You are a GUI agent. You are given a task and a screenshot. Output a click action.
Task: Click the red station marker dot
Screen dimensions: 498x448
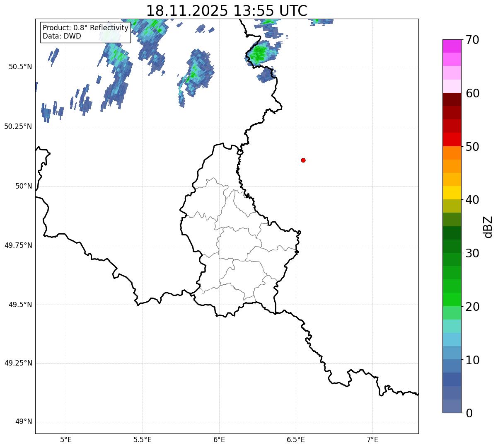[303, 160]
